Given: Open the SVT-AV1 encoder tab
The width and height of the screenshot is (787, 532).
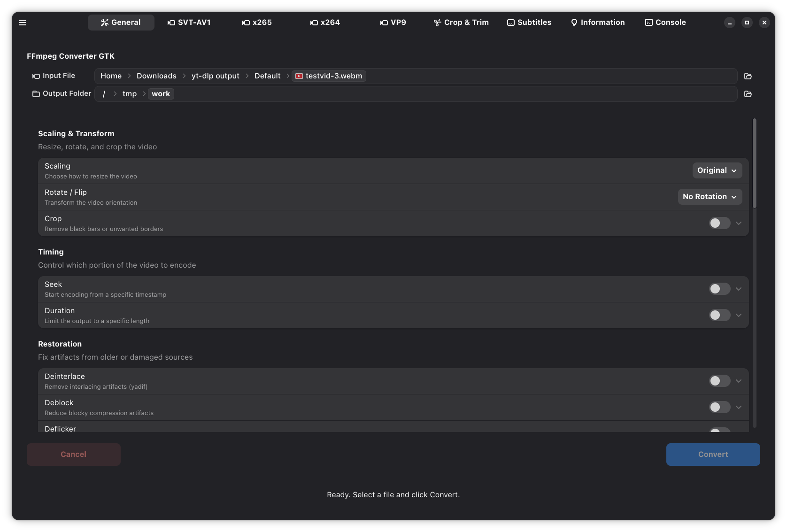Looking at the screenshot, I should [x=189, y=23].
